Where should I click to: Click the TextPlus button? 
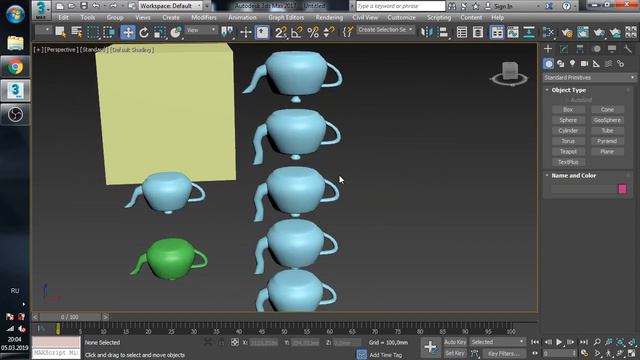coord(568,162)
